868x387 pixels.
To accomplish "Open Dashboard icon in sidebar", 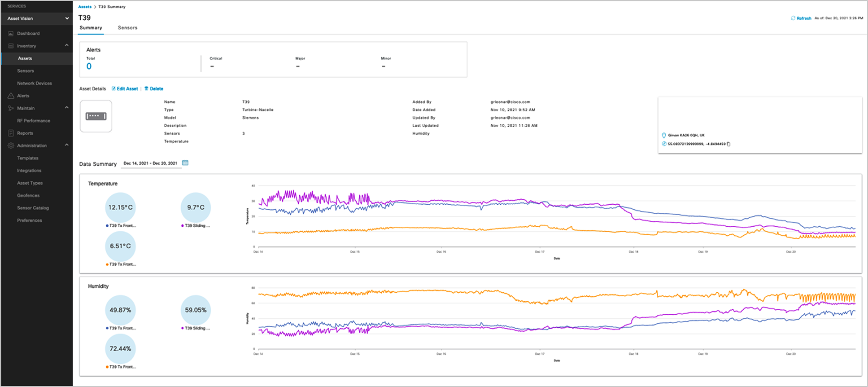I will pyautogui.click(x=11, y=34).
